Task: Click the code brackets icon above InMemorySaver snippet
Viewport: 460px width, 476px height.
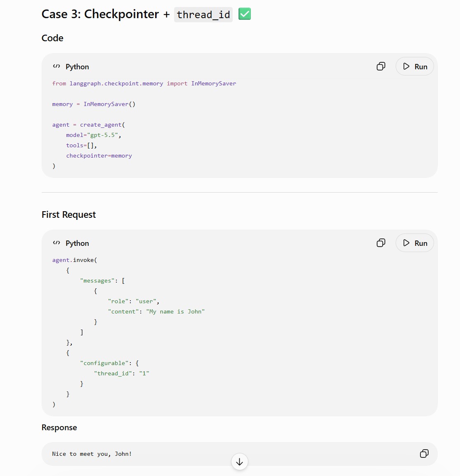Action: [57, 66]
